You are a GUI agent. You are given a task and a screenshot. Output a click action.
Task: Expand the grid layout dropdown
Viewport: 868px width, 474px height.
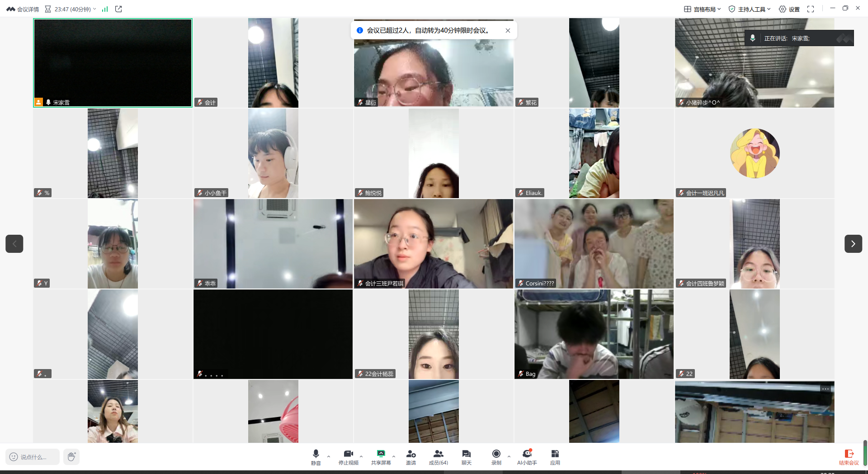702,9
